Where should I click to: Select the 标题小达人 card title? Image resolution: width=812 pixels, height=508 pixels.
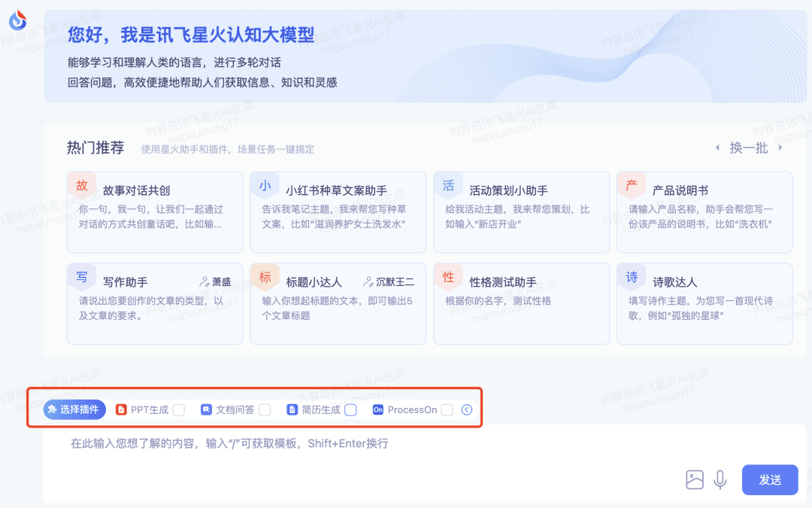(x=314, y=282)
